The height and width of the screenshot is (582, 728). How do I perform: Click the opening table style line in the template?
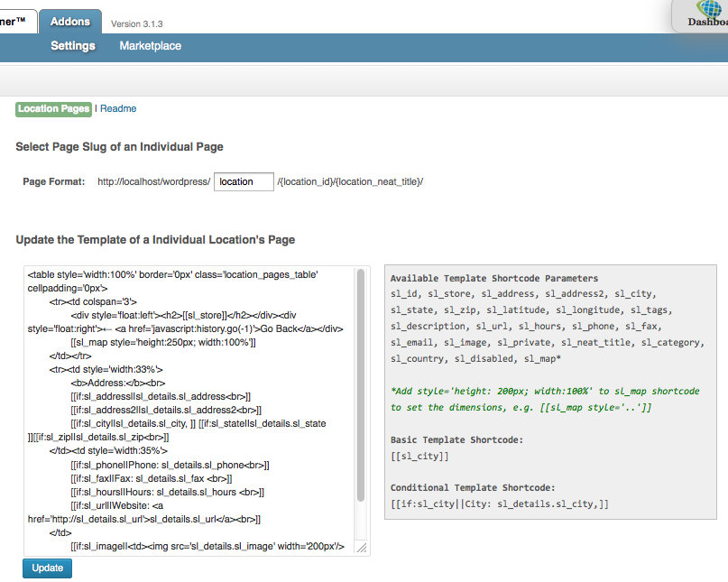pyautogui.click(x=171, y=274)
